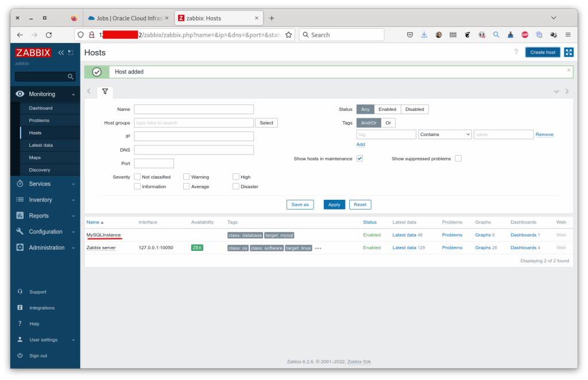This screenshot has height=380, width=588.
Task: Open a new browser tab
Action: pos(272,18)
